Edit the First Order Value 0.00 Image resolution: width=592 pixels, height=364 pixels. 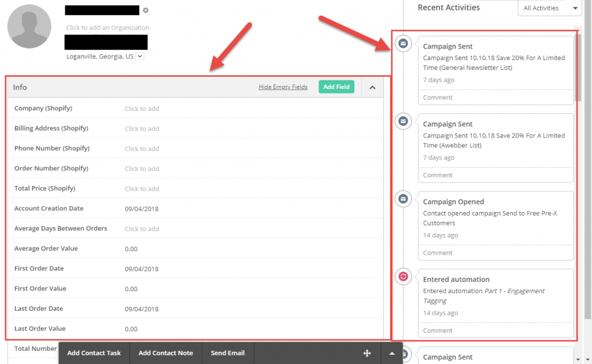131,289
